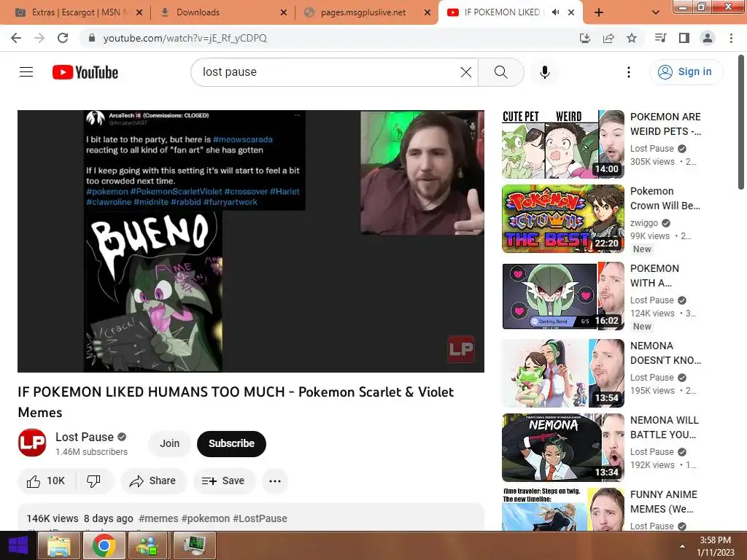Toggle Chrome side panel
Screen dimensions: 747x560
684,38
